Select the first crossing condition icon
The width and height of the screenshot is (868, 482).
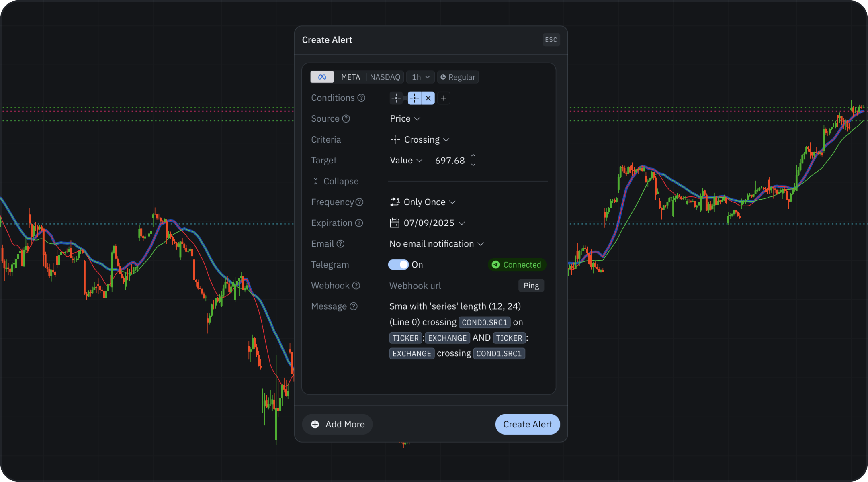pos(396,98)
